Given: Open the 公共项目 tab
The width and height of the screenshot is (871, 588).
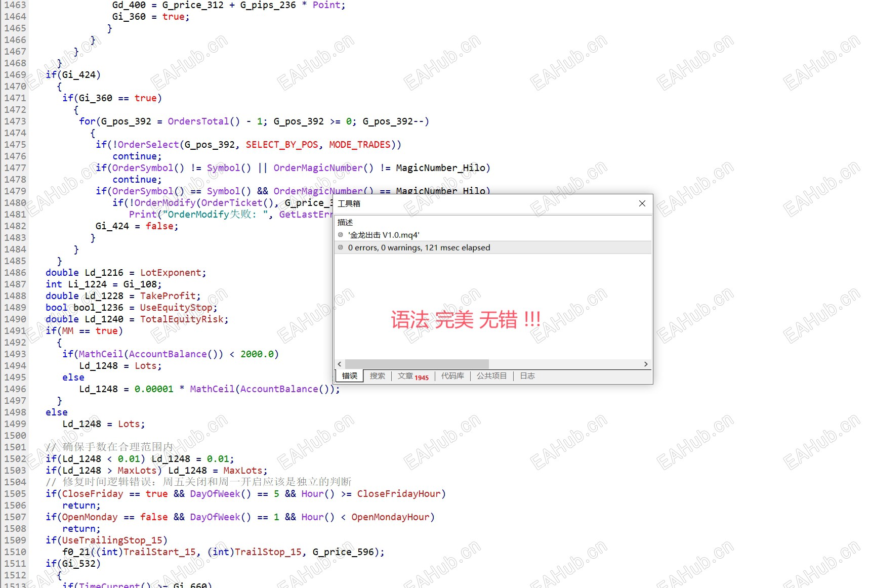Looking at the screenshot, I should [x=491, y=376].
